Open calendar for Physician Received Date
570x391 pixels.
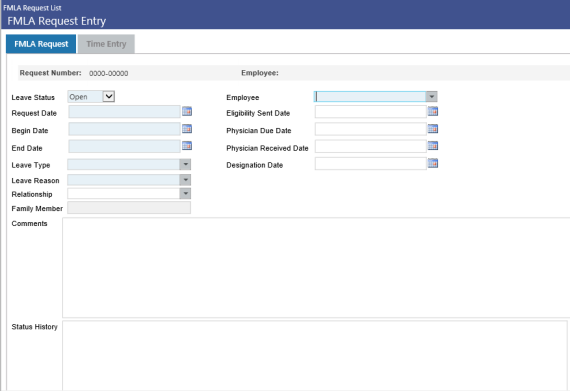point(433,146)
